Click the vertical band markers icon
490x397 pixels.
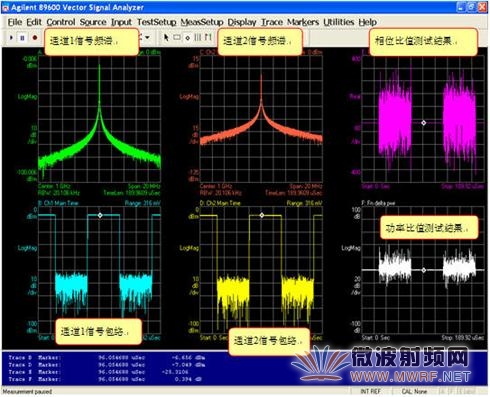pos(198,37)
